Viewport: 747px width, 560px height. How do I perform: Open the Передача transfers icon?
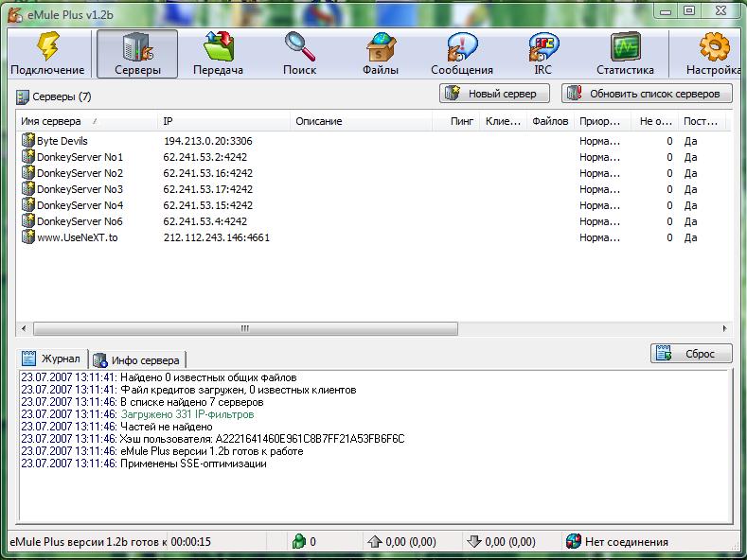click(x=218, y=45)
